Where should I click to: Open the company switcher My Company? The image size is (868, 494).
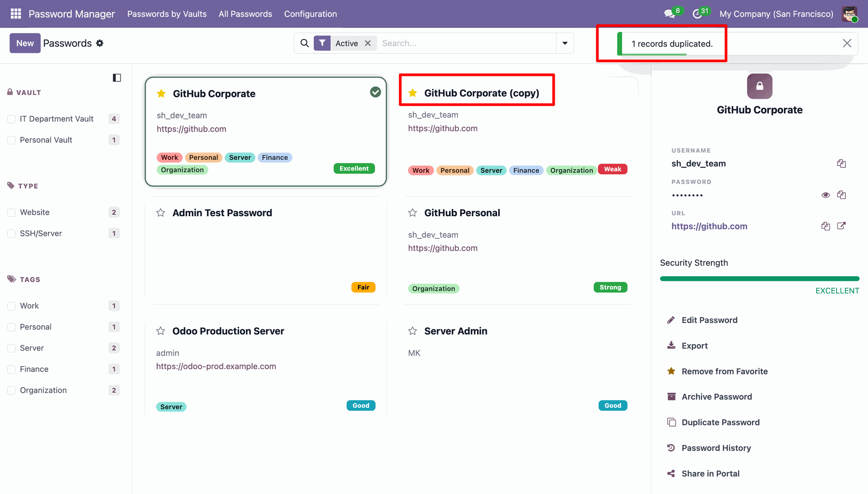[x=776, y=14]
